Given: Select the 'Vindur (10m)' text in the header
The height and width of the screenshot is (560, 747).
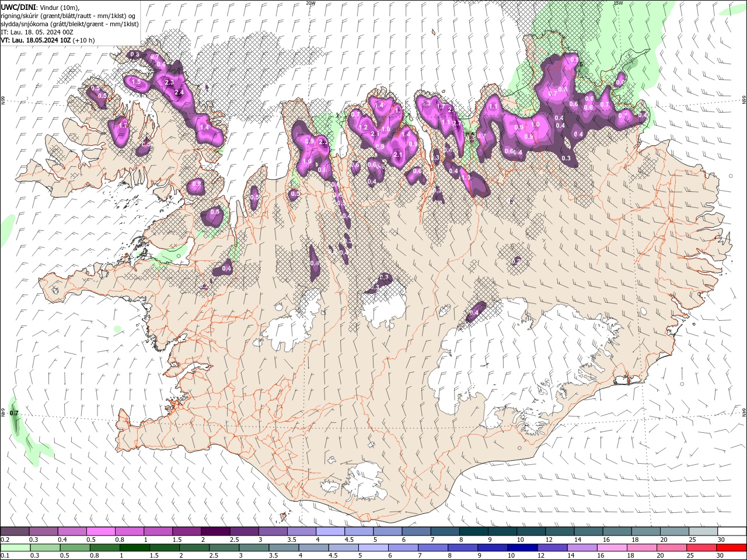Looking at the screenshot, I should point(58,6).
